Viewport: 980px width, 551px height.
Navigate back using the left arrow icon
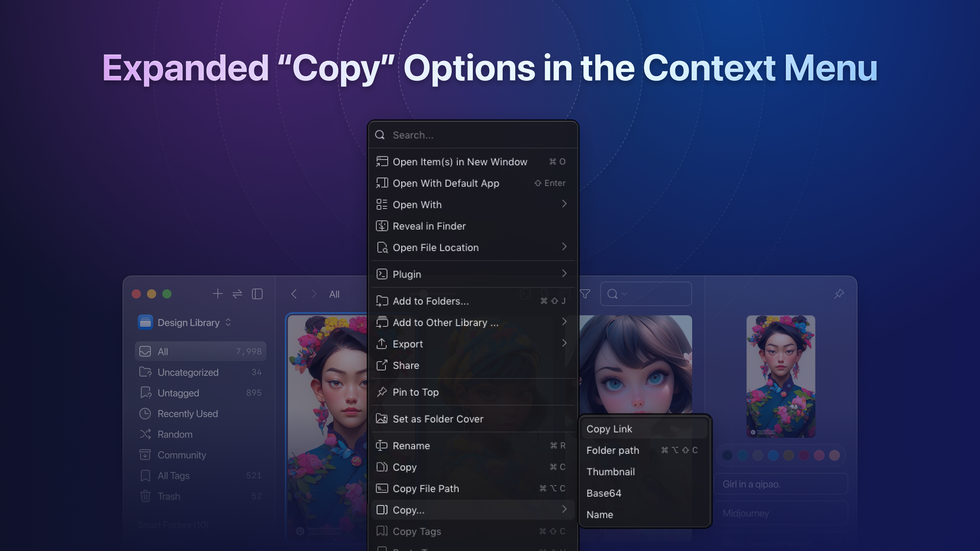click(x=294, y=294)
